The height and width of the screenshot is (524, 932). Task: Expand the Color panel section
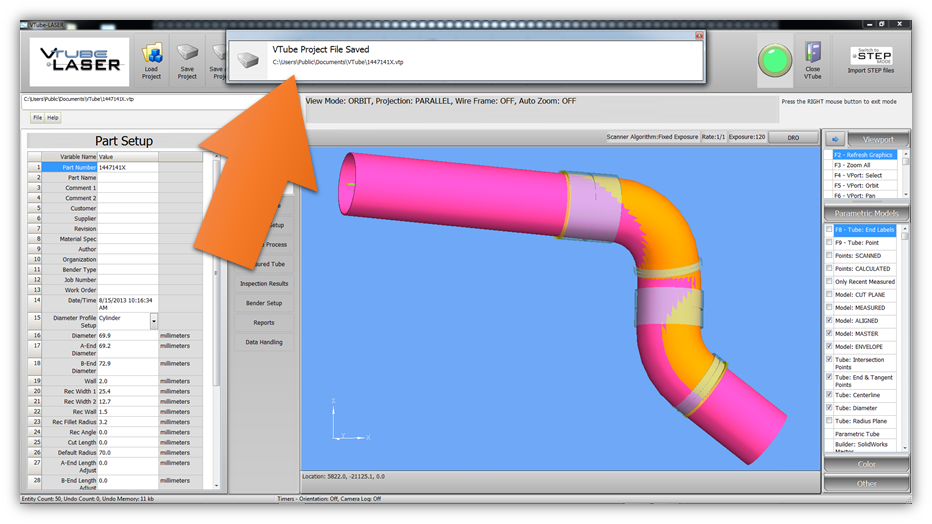(x=866, y=465)
